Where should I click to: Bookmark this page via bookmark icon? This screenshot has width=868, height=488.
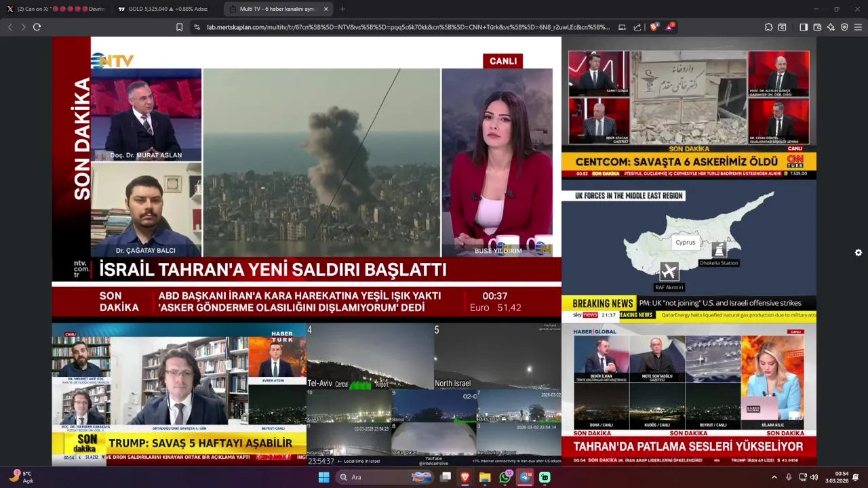[x=179, y=27]
